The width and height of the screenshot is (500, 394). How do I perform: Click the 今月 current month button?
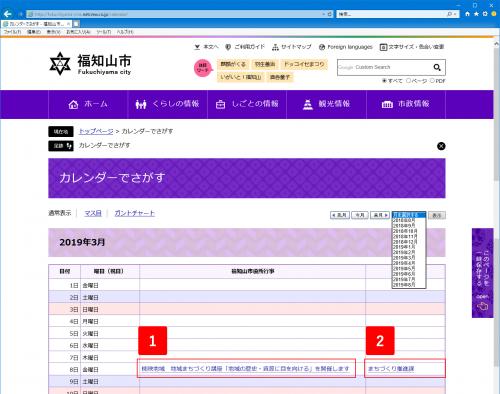tap(360, 215)
